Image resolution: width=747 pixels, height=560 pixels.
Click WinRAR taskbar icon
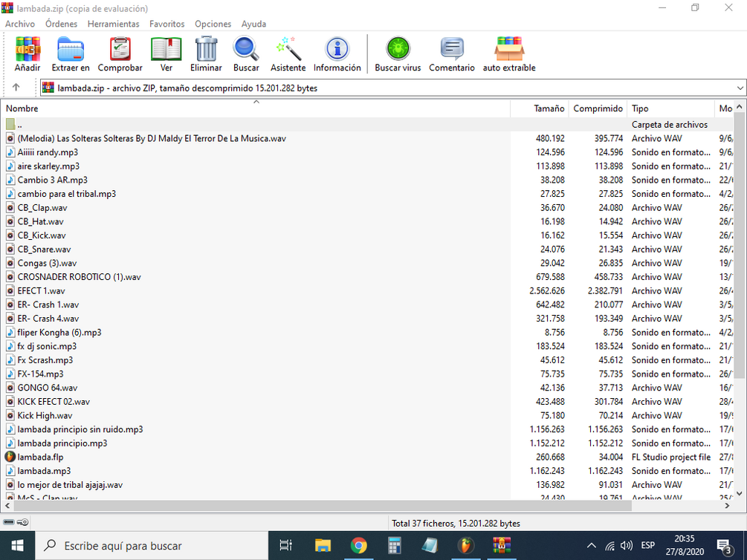pyautogui.click(x=502, y=546)
